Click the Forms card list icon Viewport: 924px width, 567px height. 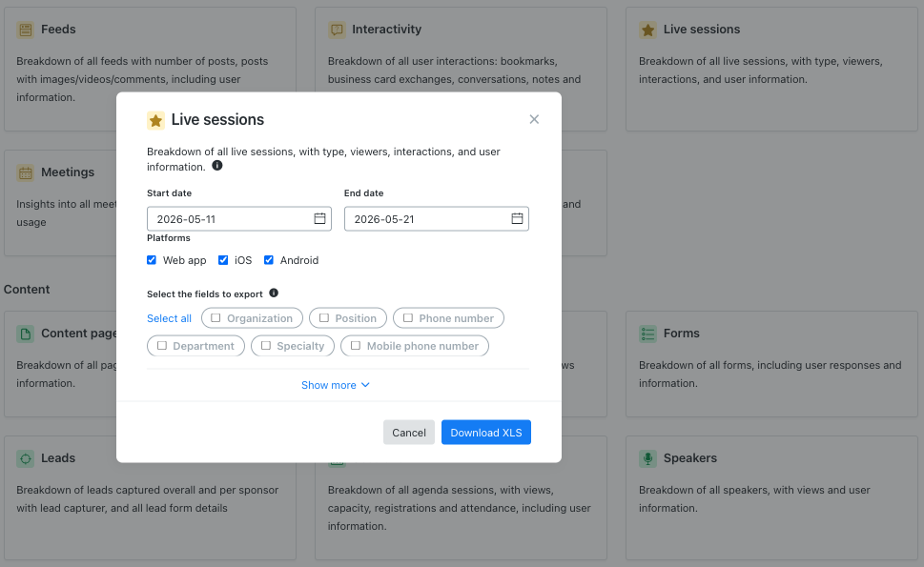click(647, 334)
